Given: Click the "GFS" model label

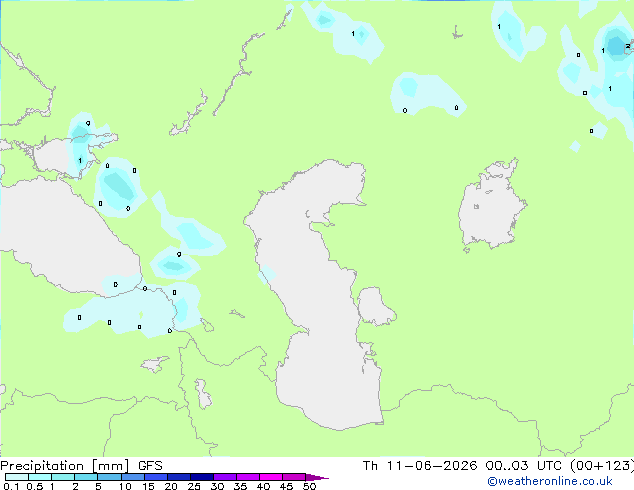Looking at the screenshot, I should pos(150,466).
